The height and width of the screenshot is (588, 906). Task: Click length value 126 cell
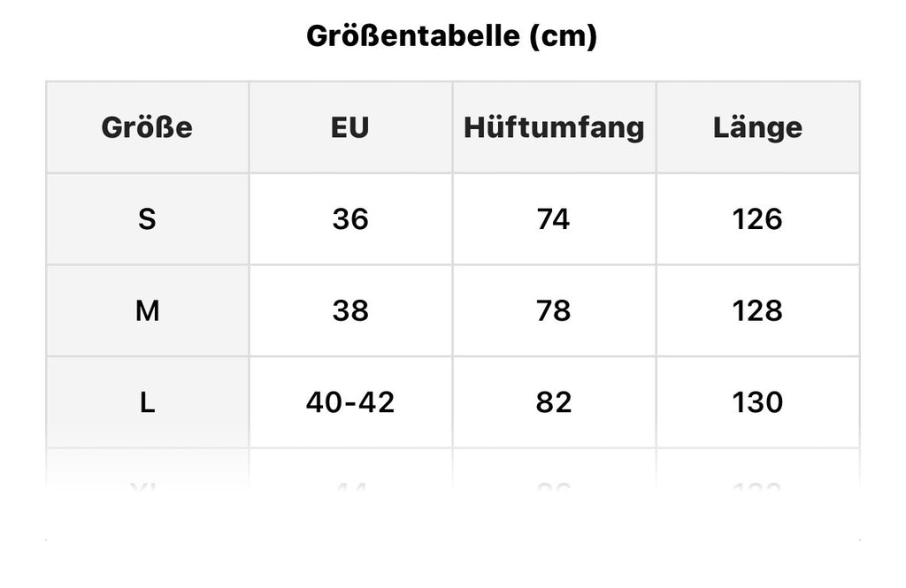(x=757, y=219)
